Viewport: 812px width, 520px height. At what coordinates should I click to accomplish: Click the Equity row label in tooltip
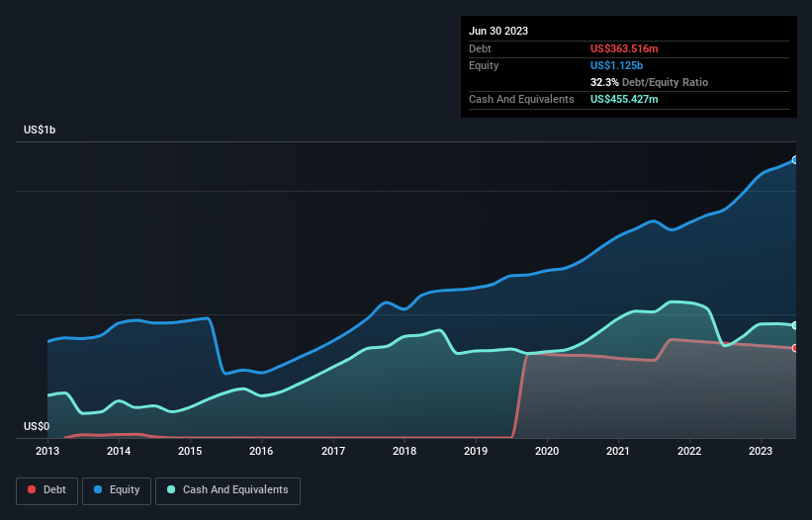click(x=484, y=65)
